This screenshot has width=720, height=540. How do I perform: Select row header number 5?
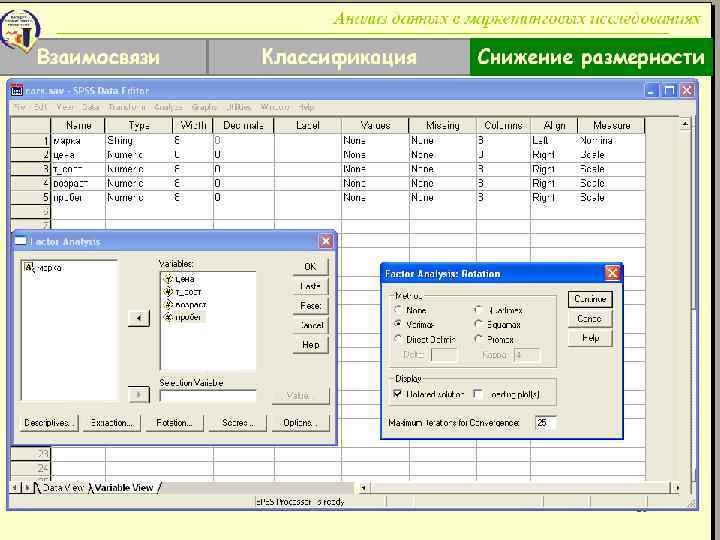(30, 197)
